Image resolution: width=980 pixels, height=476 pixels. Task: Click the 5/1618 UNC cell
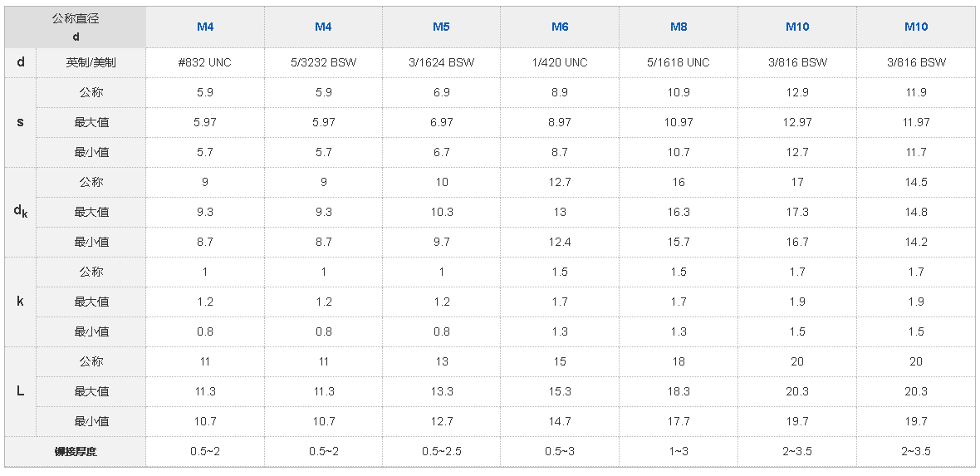(679, 62)
